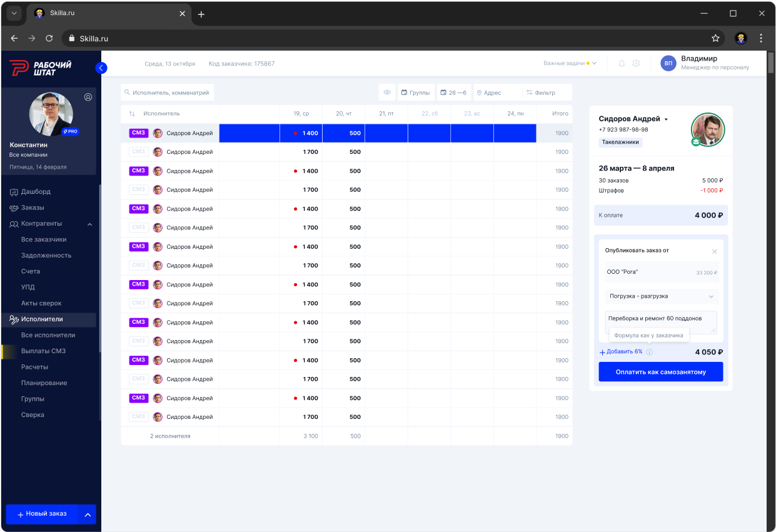Click the date range 26—6 calendar button

tap(454, 92)
